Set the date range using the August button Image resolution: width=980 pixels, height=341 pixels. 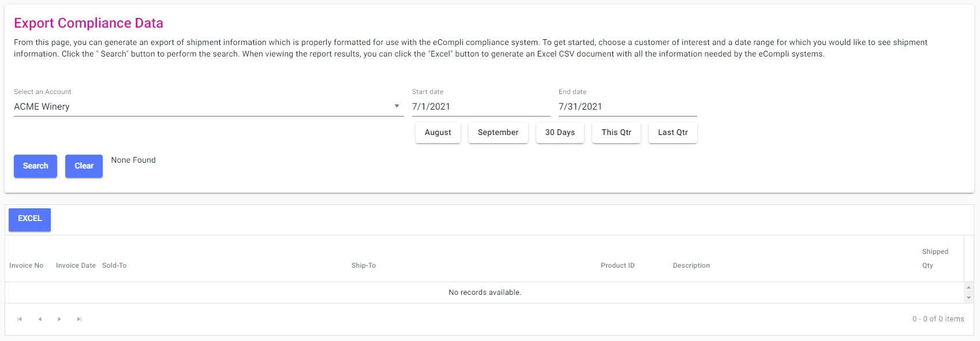coord(437,132)
